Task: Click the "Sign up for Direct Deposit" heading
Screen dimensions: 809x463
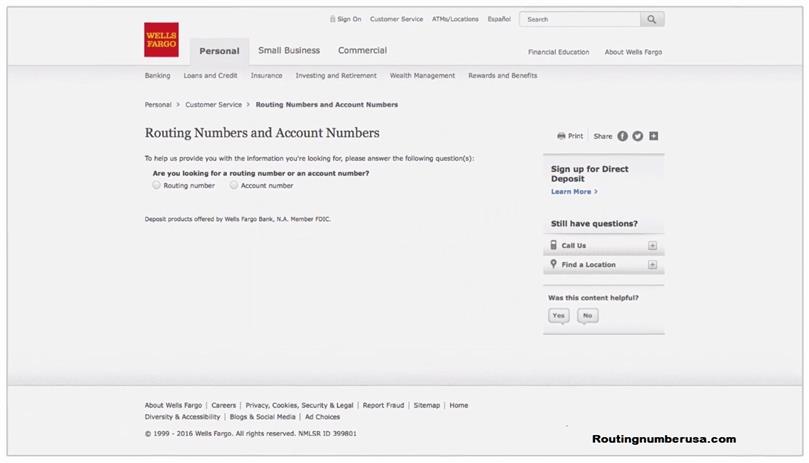Action: 590,174
